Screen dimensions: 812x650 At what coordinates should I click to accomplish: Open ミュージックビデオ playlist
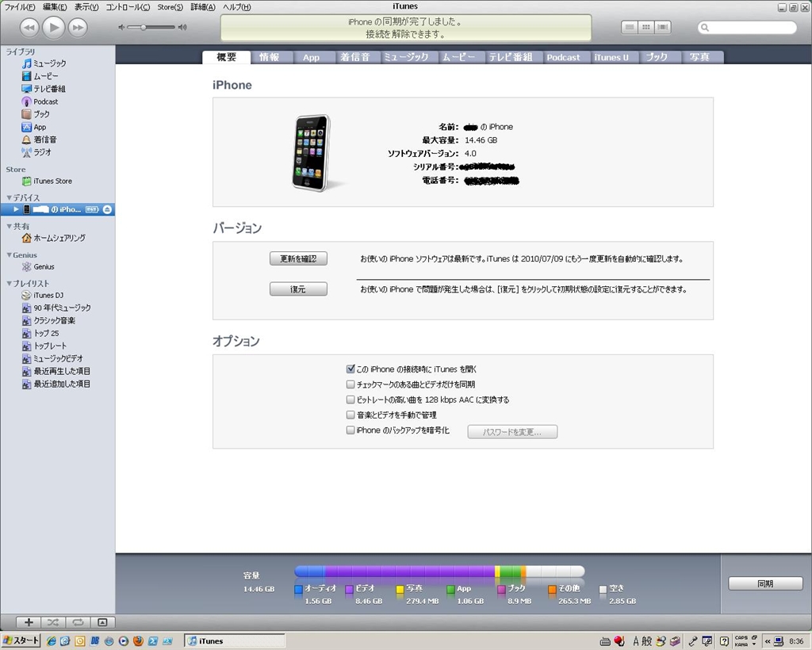pyautogui.click(x=52, y=358)
